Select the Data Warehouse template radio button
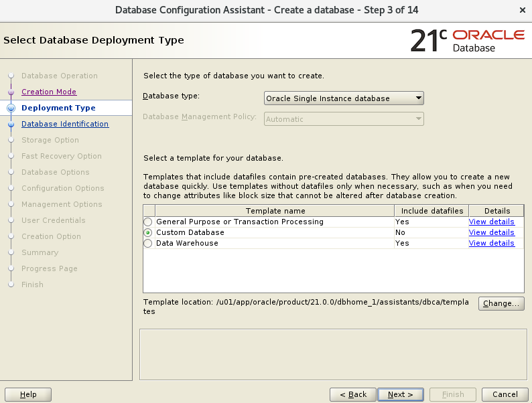 coord(148,244)
